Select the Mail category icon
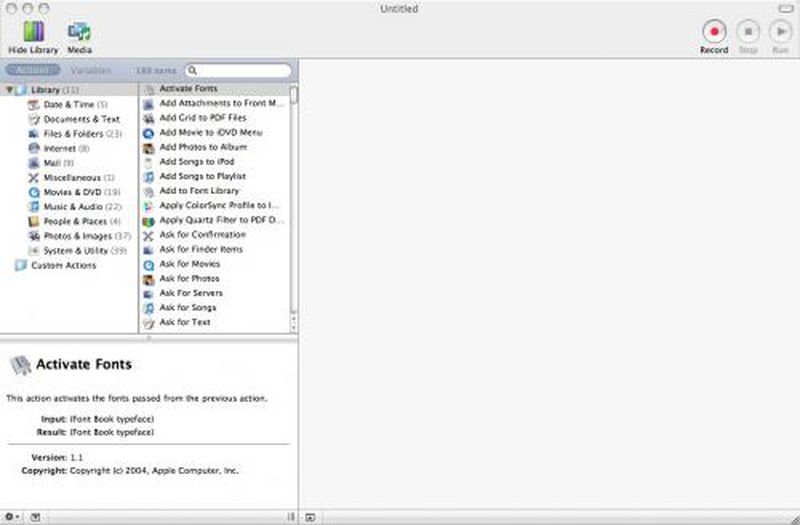This screenshot has height=525, width=800. click(34, 163)
